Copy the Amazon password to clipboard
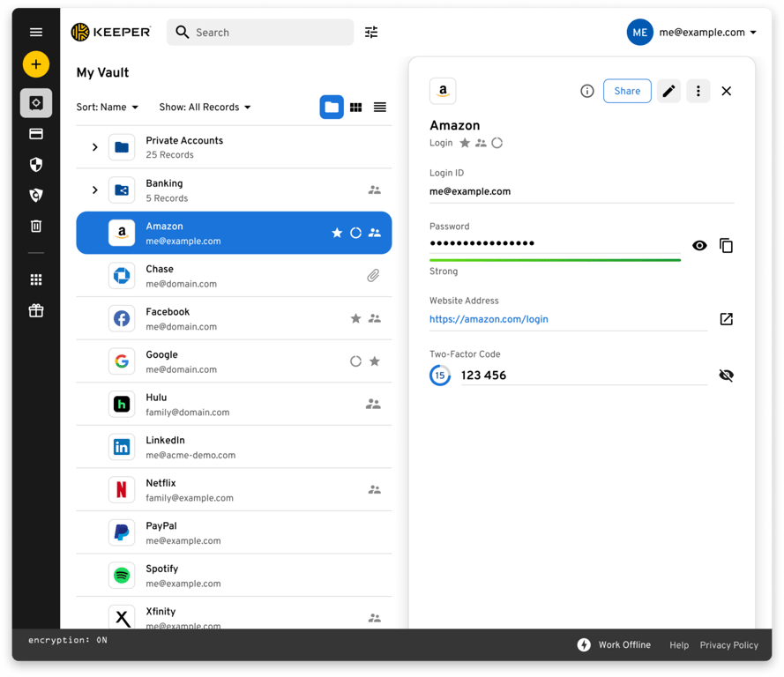The width and height of the screenshot is (784, 677). [x=726, y=245]
